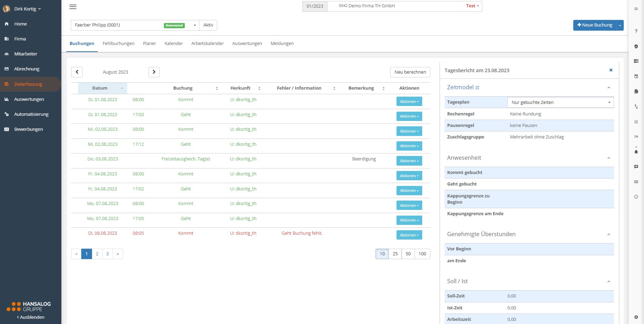The image size is (644, 324).
Task: Click the Neu berechnen button
Action: pos(410,72)
